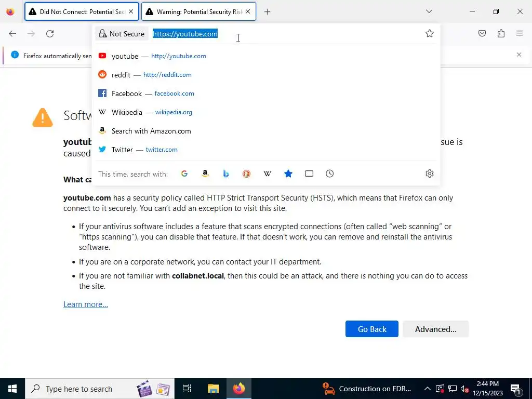This screenshot has height=399, width=532.
Task: Open the 'Construction on FDR' news widget
Action: tap(367, 389)
